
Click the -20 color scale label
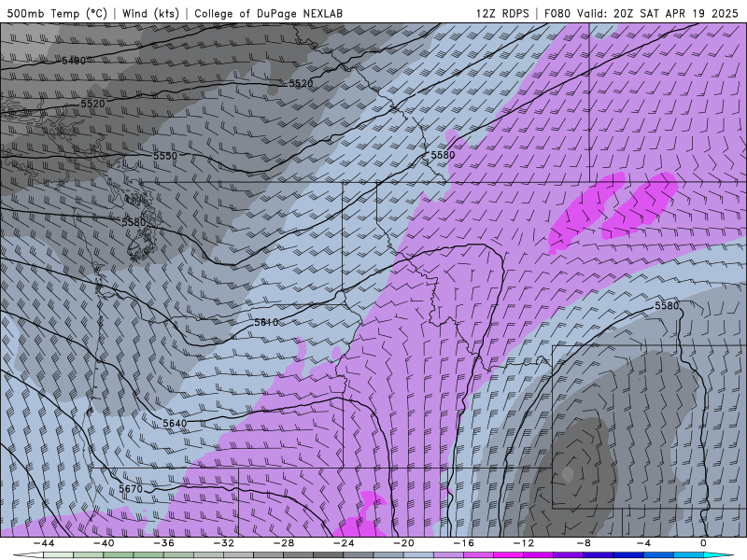(x=404, y=543)
